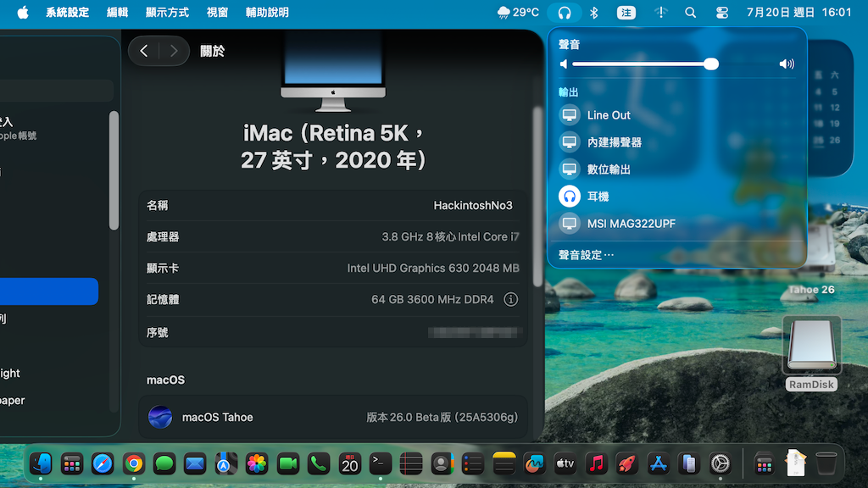The image size is (868, 488).
Task: Click the System Settings gear in the Dock
Action: [721, 463]
